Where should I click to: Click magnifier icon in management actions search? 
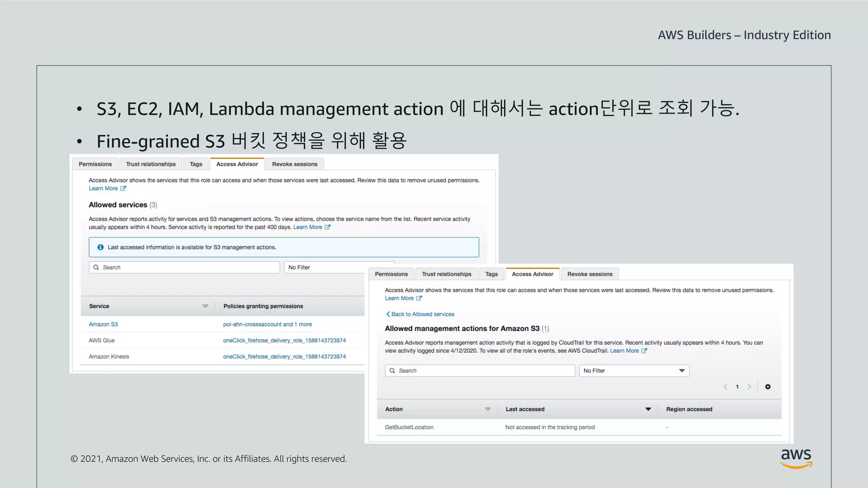click(x=392, y=371)
